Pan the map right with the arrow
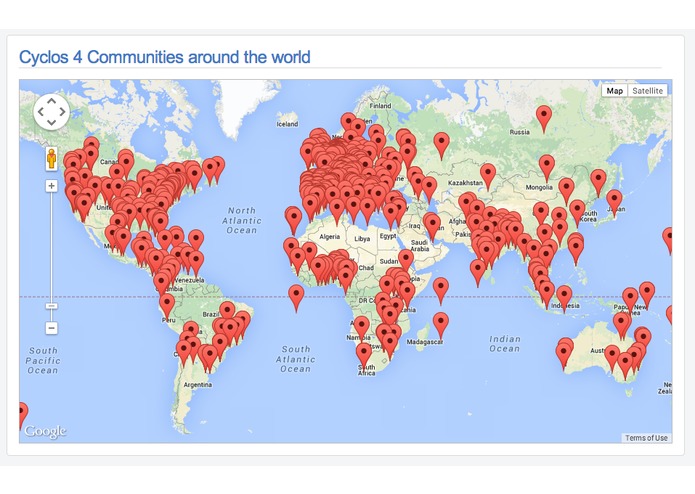 click(62, 112)
